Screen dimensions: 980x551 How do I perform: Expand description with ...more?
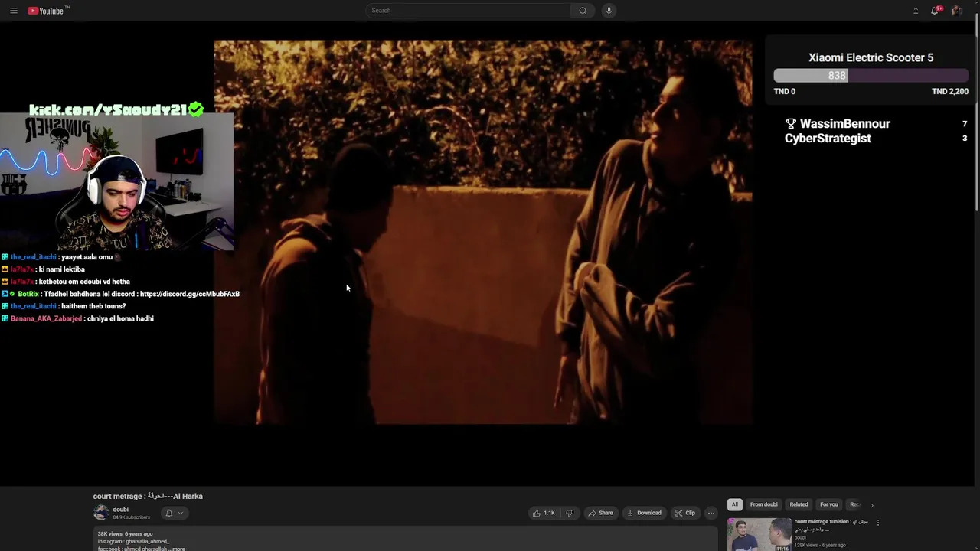[x=177, y=549]
